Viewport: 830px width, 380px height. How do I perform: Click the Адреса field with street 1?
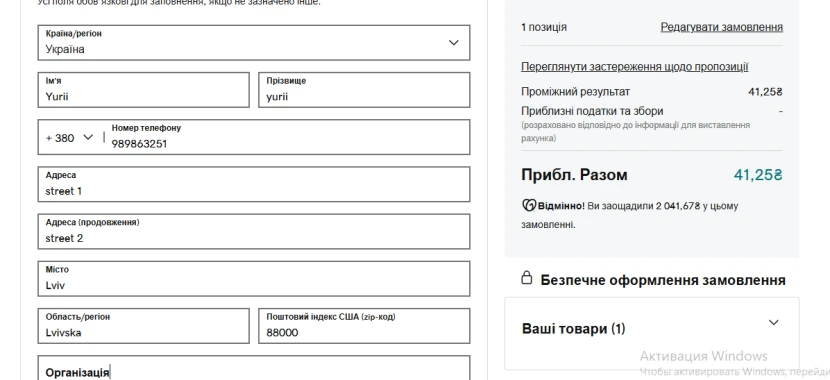click(x=254, y=184)
